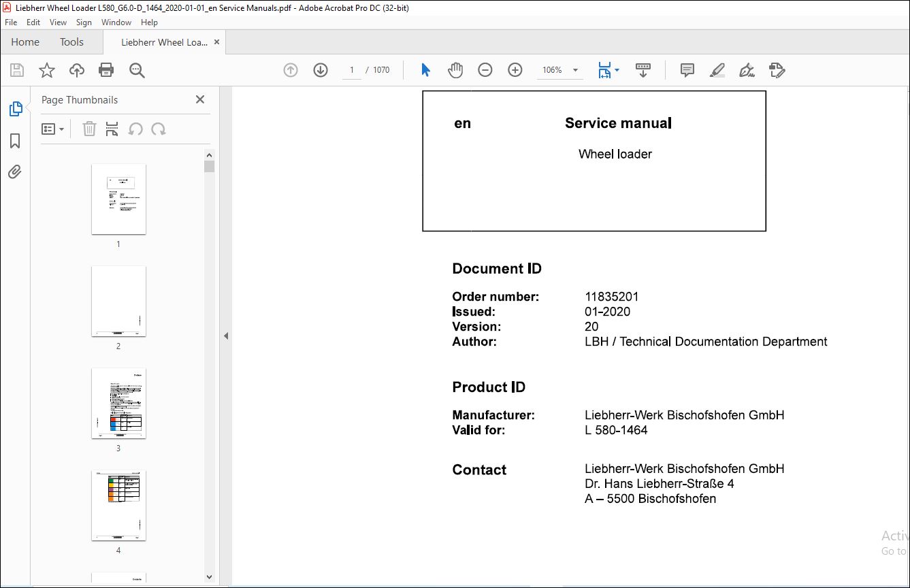Open the View menu
The height and width of the screenshot is (588, 910).
(58, 22)
